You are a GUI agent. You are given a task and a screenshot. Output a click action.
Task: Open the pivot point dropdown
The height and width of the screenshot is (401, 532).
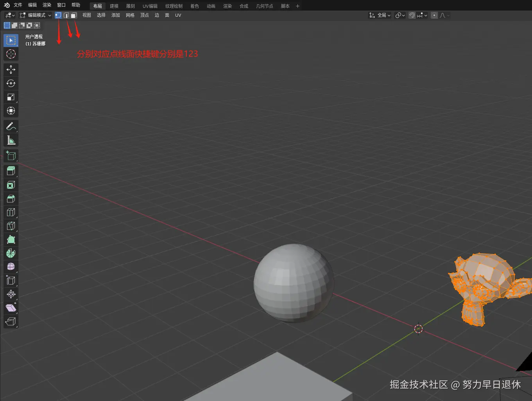coord(400,15)
